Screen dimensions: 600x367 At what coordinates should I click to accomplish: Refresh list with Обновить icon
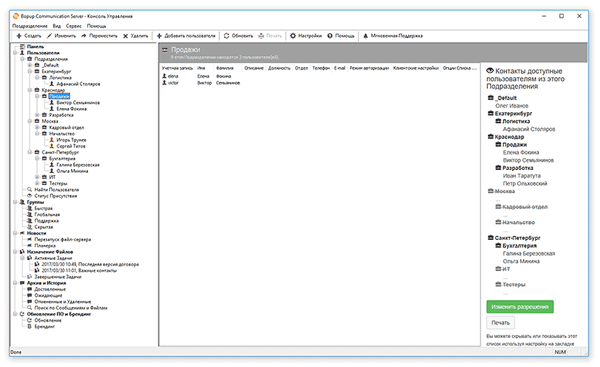(227, 36)
